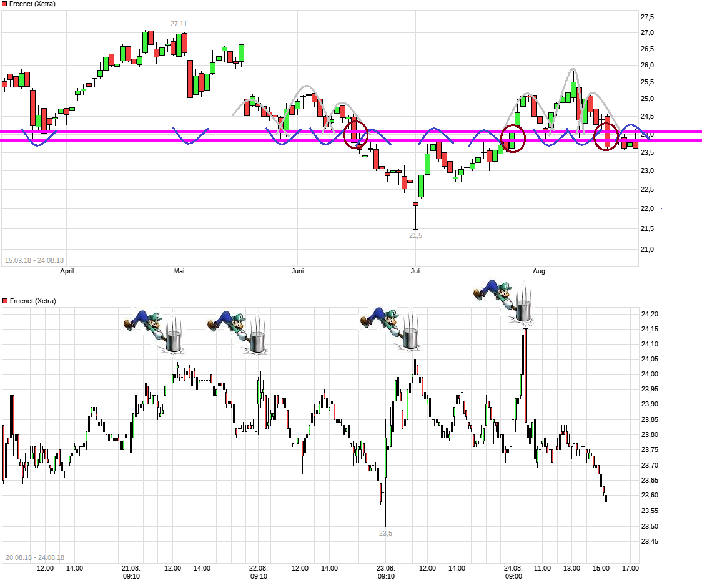Click the 21,0 price axis value
The image size is (702, 588).
[x=648, y=249]
